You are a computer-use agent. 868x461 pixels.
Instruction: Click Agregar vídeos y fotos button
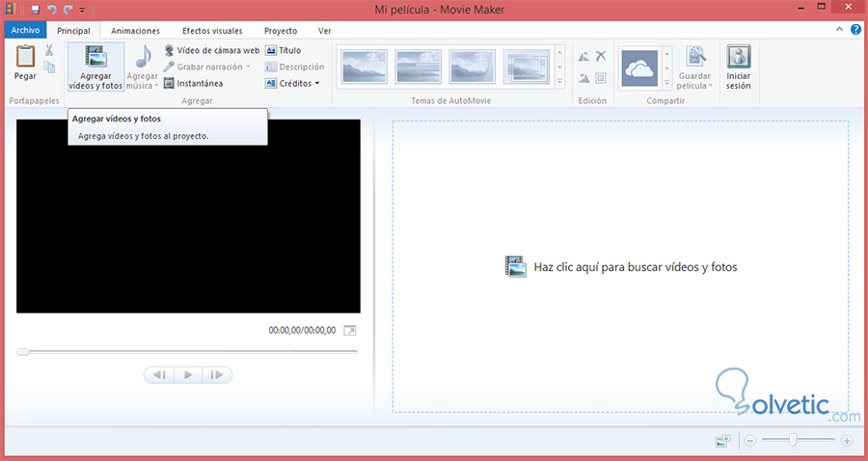pos(95,67)
